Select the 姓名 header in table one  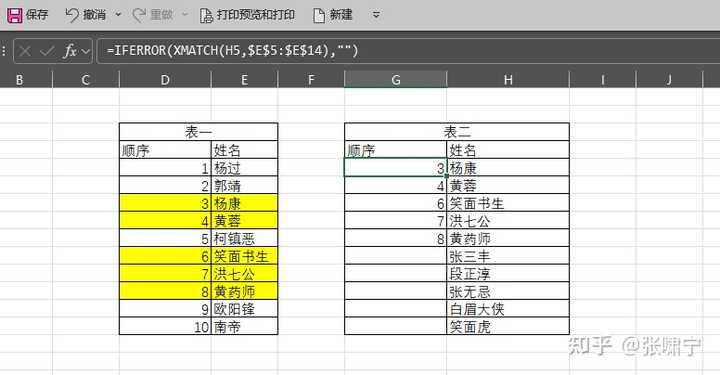point(244,150)
